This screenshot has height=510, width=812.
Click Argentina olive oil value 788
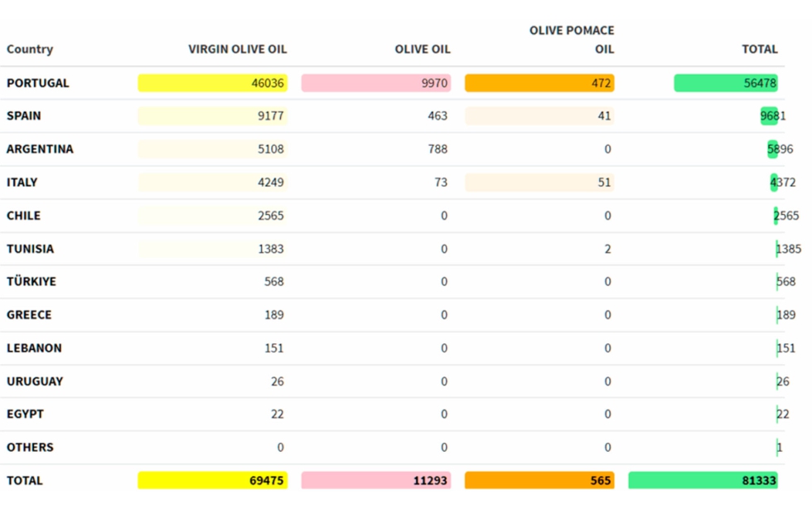click(437, 149)
